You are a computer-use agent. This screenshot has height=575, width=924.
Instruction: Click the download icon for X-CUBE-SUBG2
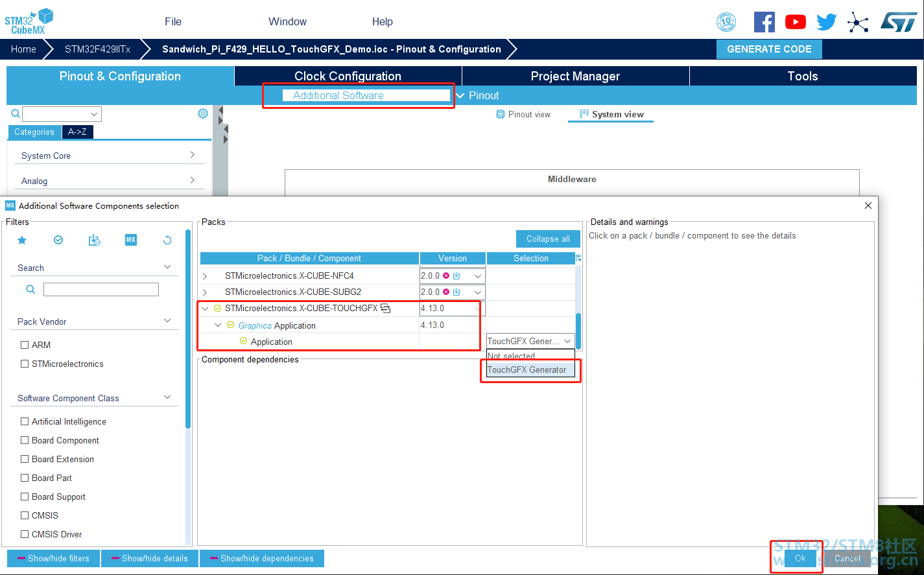click(456, 292)
